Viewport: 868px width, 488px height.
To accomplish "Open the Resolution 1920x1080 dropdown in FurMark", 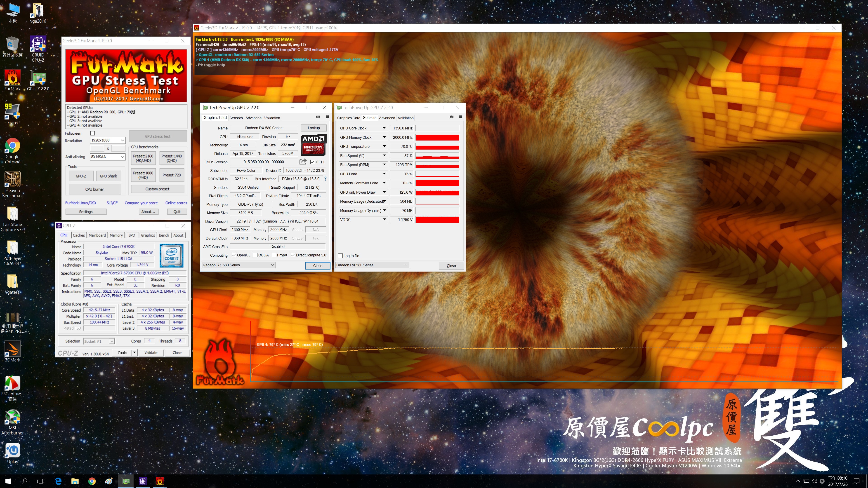I will 108,141.
